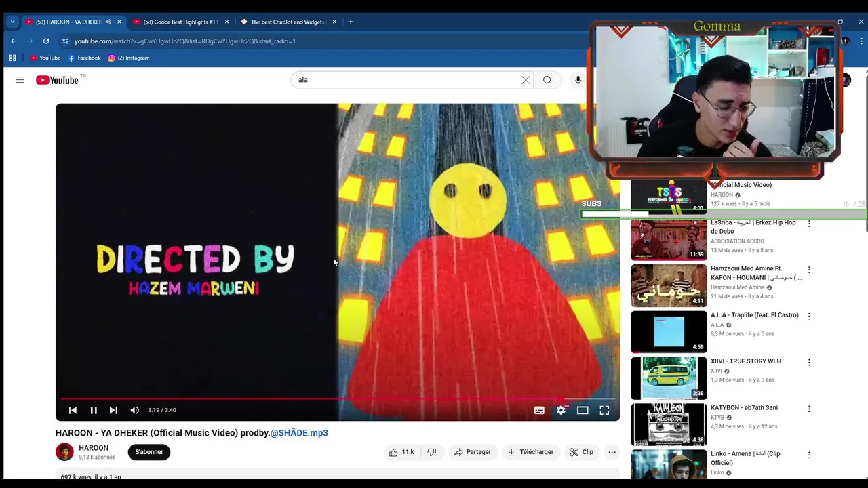Screen dimensions: 868x488
Task: Open more actions menu under video
Action: pos(612,452)
